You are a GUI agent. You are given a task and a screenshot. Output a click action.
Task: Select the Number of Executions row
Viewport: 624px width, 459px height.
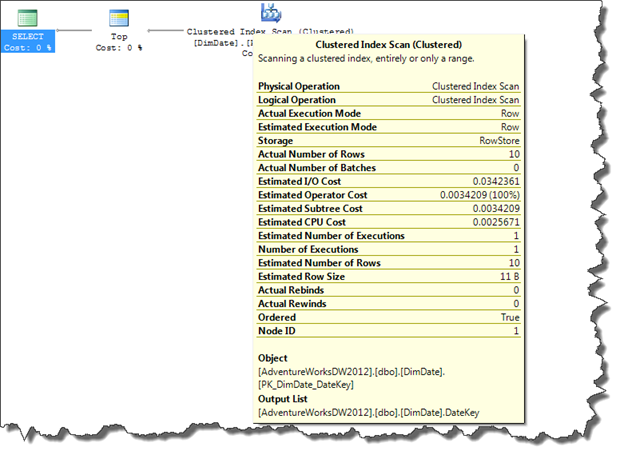(x=388, y=249)
